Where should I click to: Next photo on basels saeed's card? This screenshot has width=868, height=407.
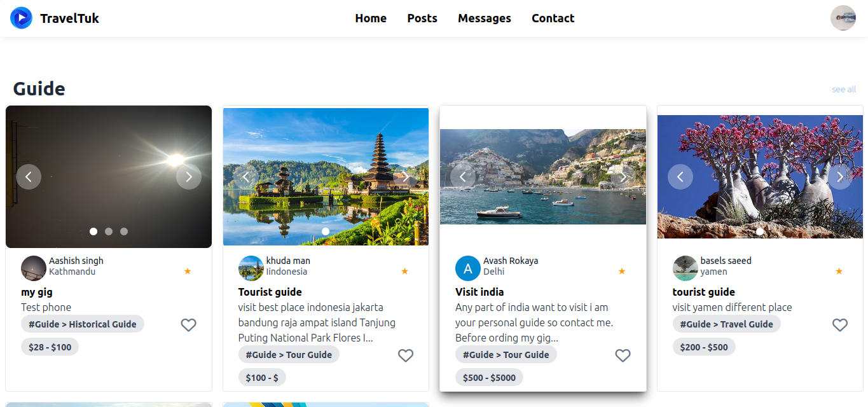pos(840,177)
